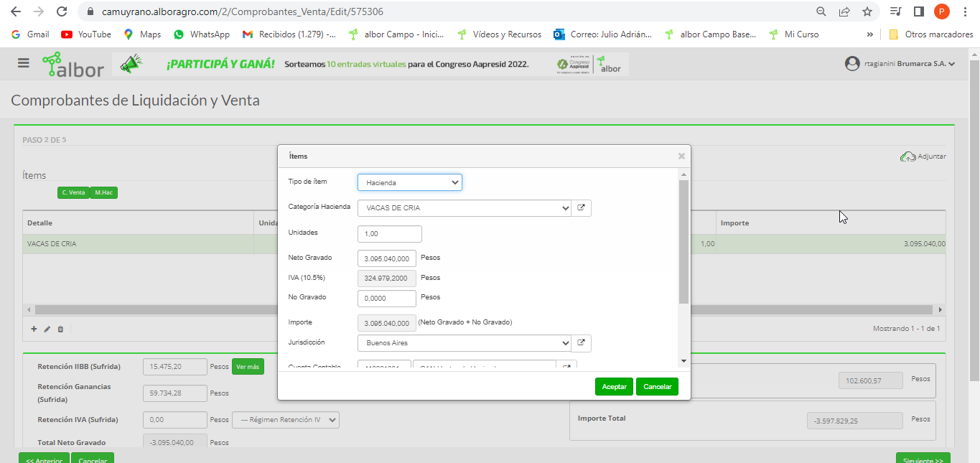This screenshot has height=463, width=980.
Task: Add a new item with the plus icon
Action: 34,329
